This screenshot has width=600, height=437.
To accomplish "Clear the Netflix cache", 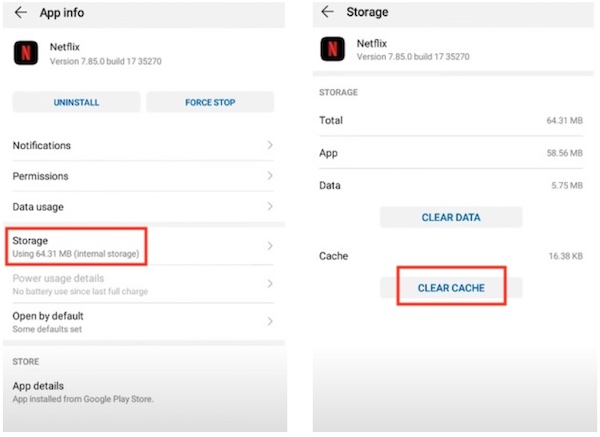I will click(451, 288).
